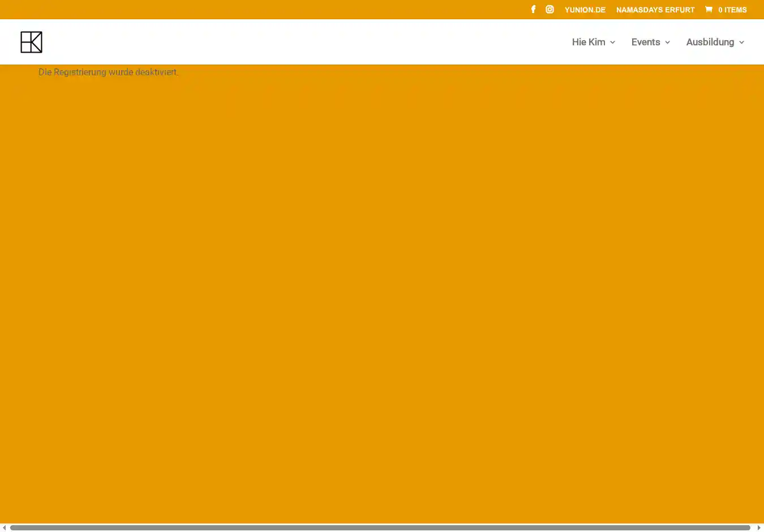Click the 'Registrierung wurde deaktiviert' message
The width and height of the screenshot is (764, 532).
pyautogui.click(x=108, y=72)
